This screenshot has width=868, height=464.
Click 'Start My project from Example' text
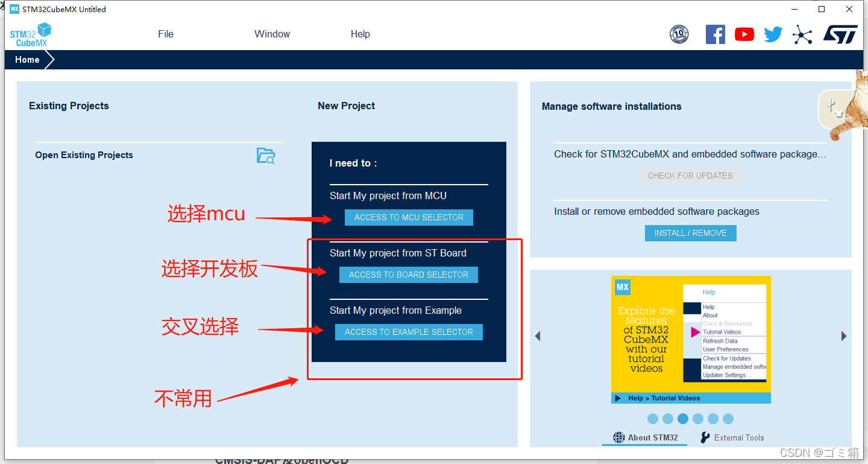click(x=395, y=310)
